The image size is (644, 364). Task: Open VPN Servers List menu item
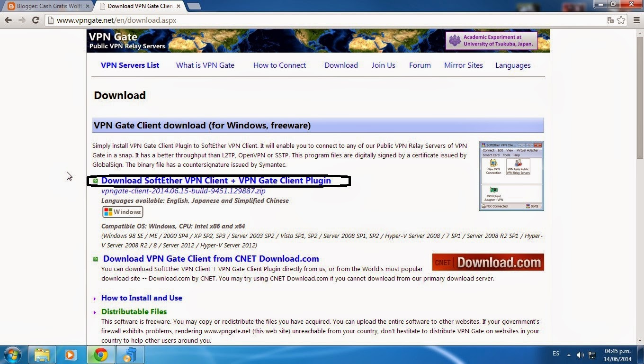(130, 65)
